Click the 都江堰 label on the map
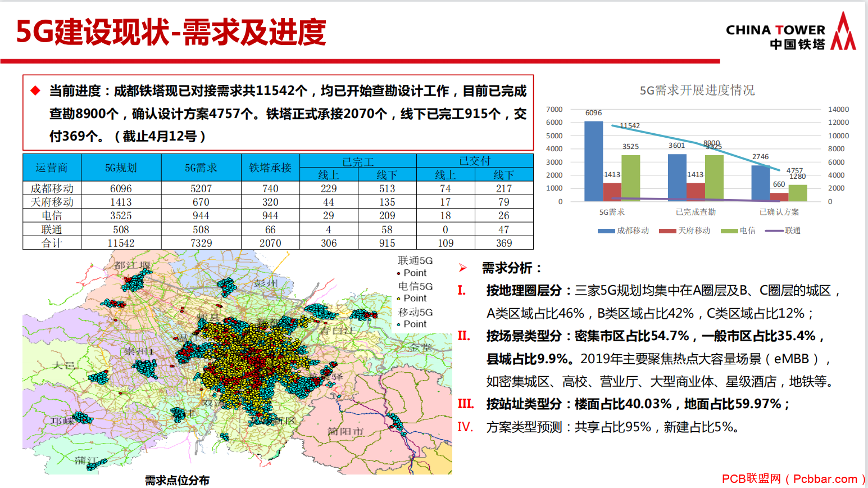Screen dimensions: 868x488 point(133,265)
